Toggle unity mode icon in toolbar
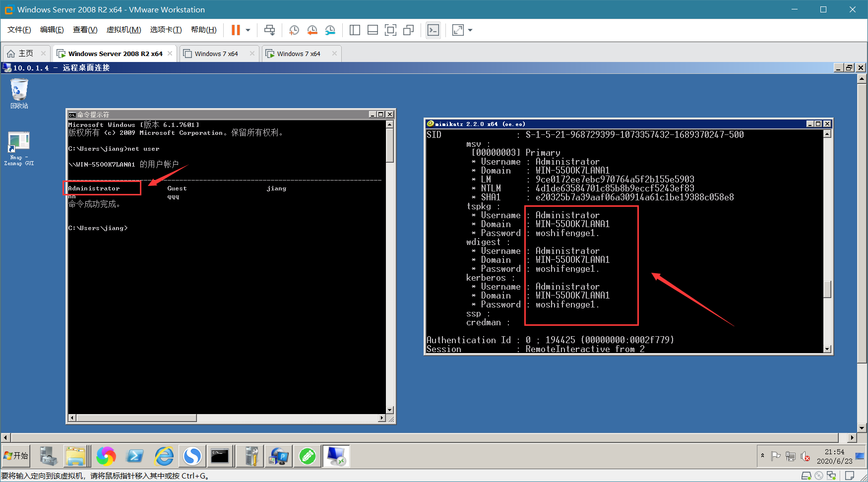The height and width of the screenshot is (482, 868). click(x=408, y=30)
